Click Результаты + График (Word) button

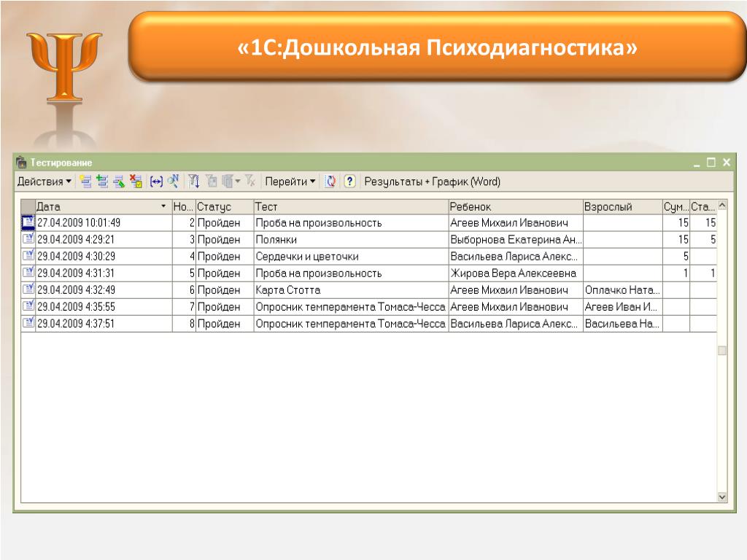pos(432,182)
